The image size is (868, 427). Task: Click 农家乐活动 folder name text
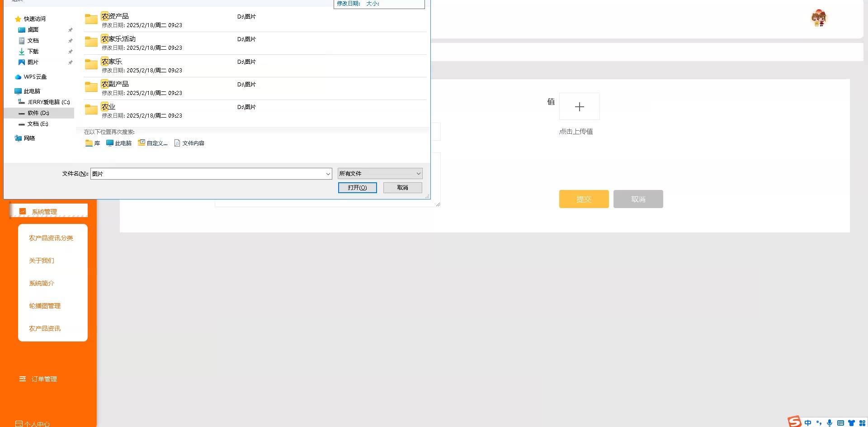pos(118,39)
